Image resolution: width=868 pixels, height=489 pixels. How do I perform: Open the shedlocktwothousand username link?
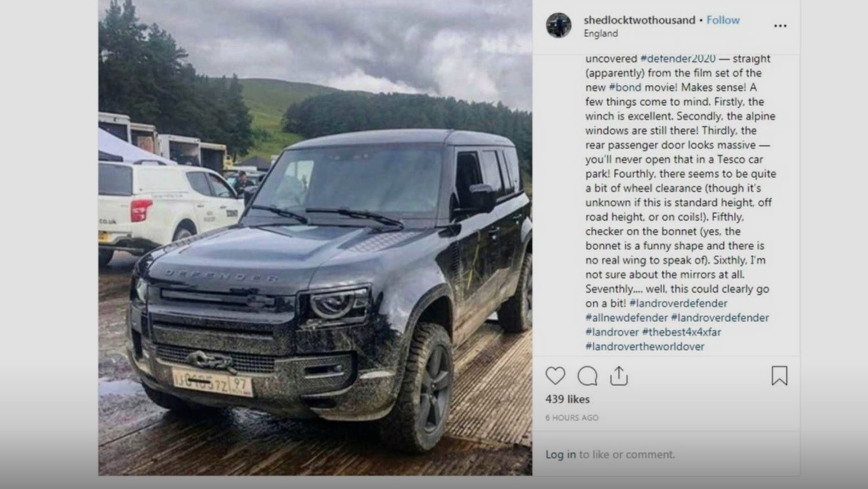639,20
